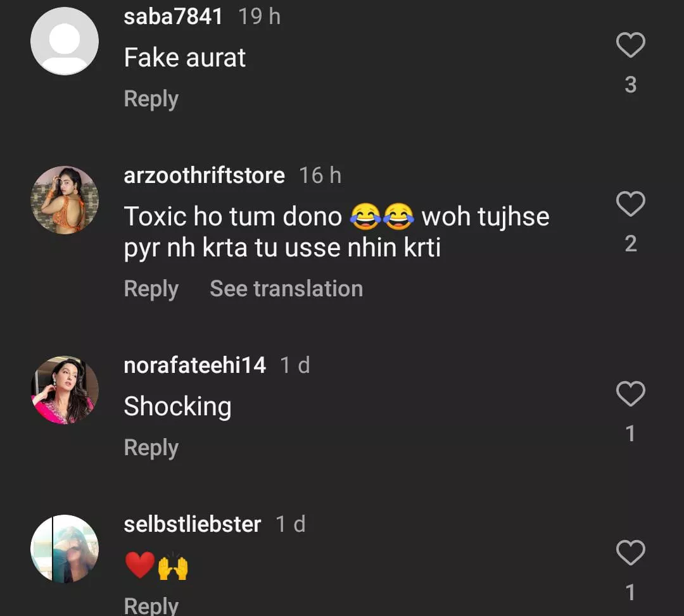Reply to saba7841's comment

(151, 99)
